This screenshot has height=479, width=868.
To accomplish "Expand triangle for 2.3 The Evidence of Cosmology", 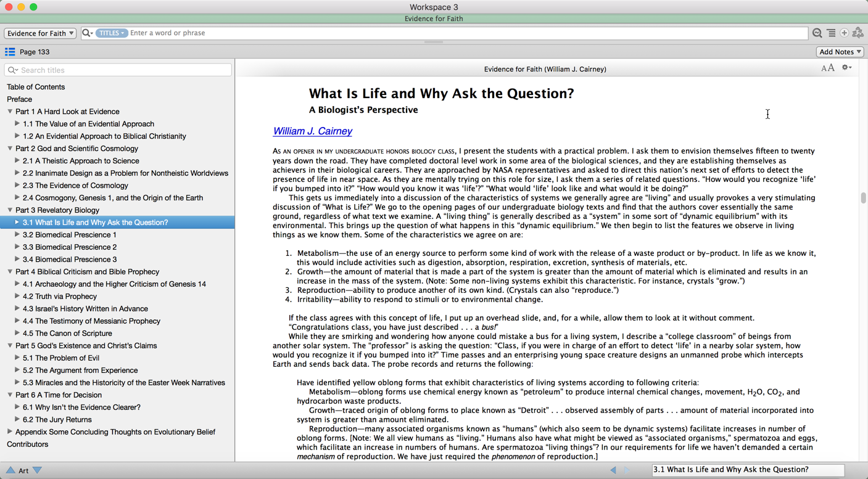I will coord(17,186).
